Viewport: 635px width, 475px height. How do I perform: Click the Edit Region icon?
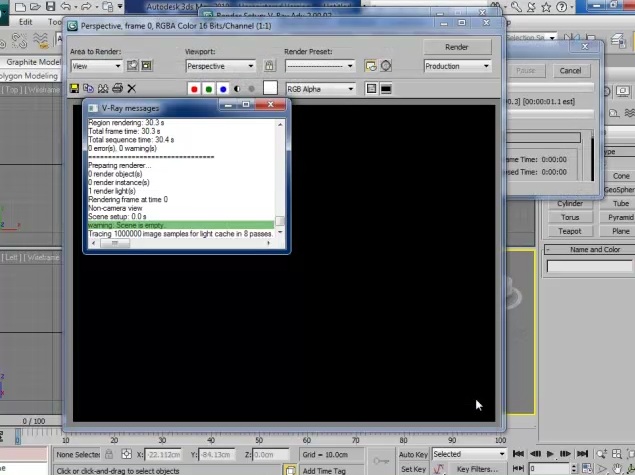pos(132,66)
